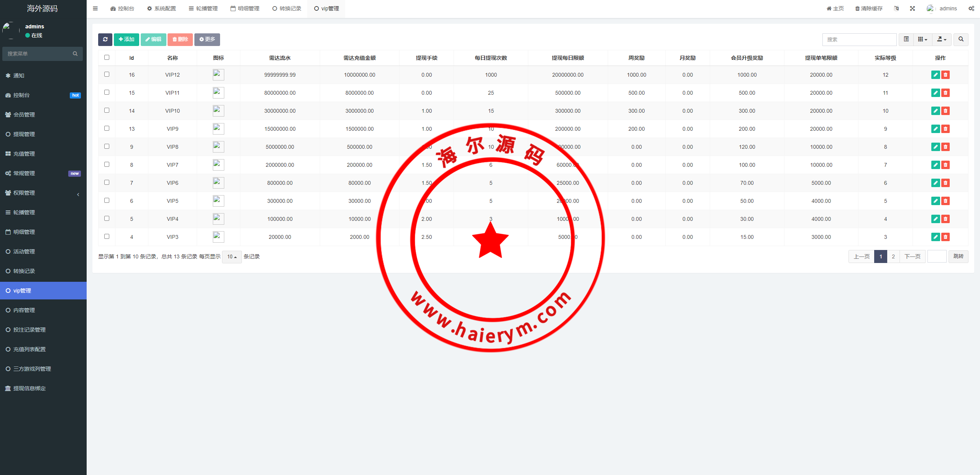Screen dimensions: 980x475
Task: Open the columns visibility dropdown
Action: [922, 39]
